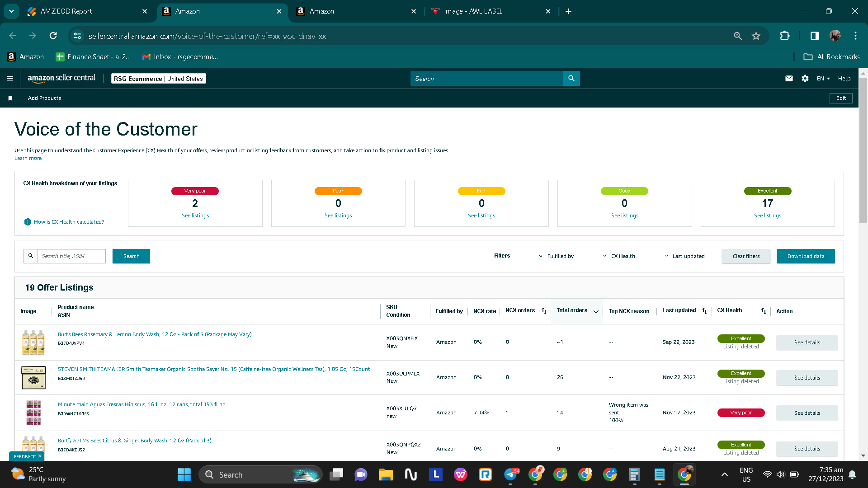Viewport: 868px width, 488px height.
Task: Open the Amazon bookmark in bookmarks bar
Action: pos(26,57)
